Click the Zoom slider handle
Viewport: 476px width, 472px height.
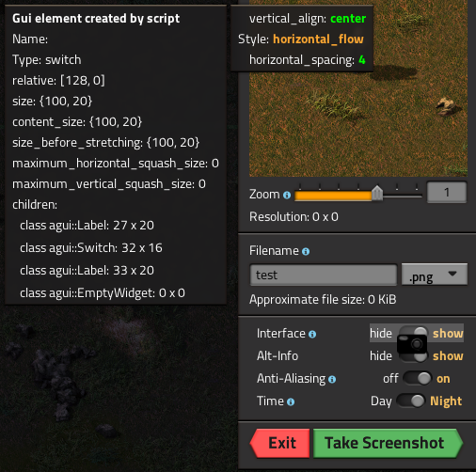377,193
